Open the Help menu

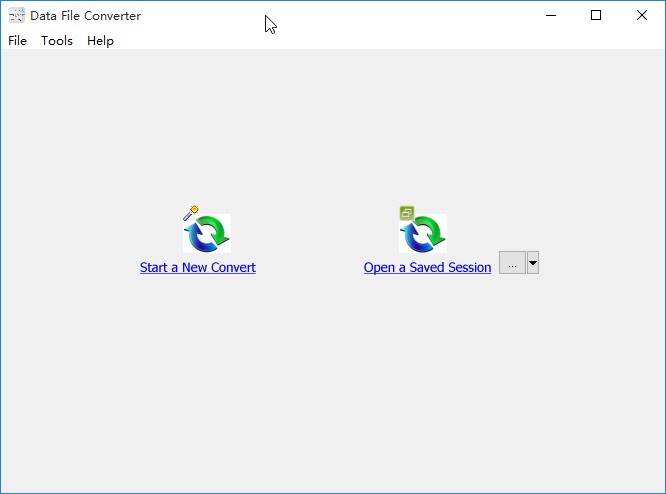(x=100, y=41)
